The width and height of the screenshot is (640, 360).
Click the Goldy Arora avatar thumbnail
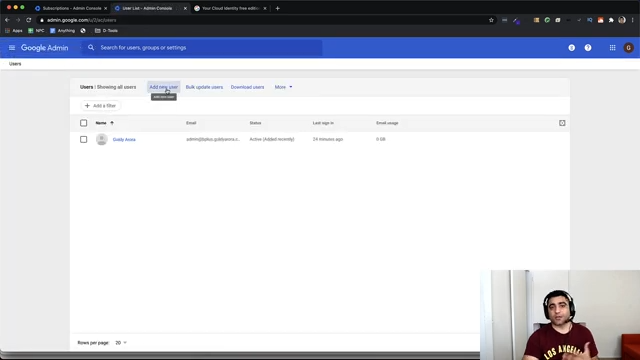[x=102, y=139]
